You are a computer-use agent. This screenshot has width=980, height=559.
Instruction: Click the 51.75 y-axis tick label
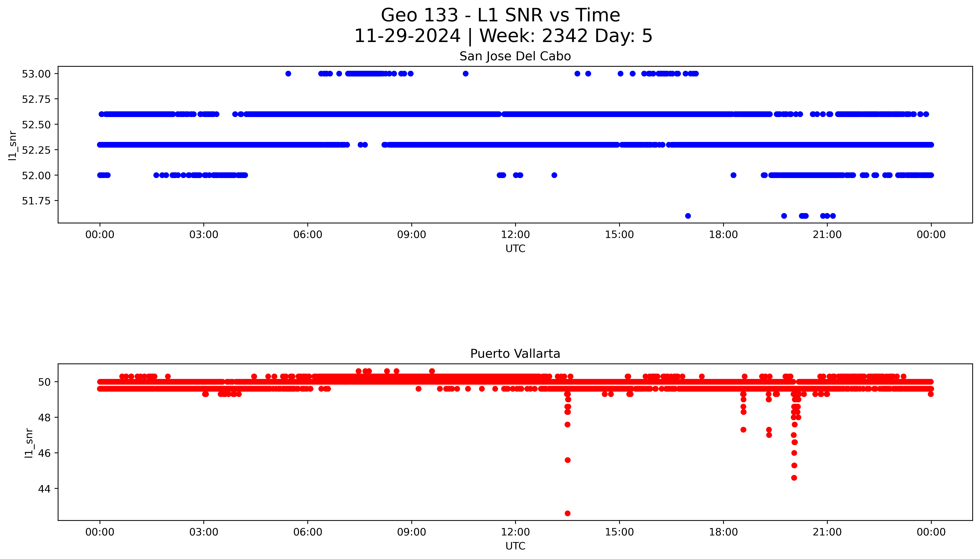(36, 201)
